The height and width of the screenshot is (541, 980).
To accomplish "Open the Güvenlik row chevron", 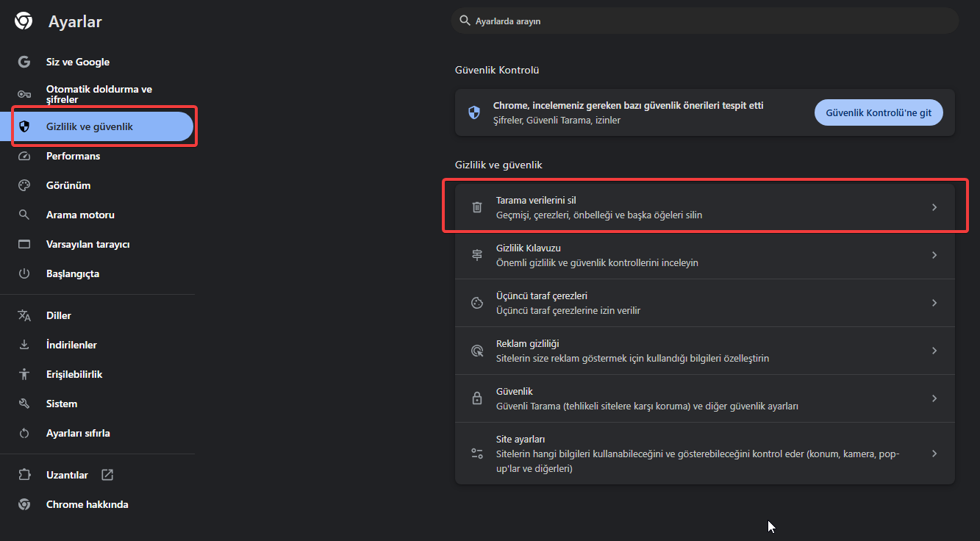I will [934, 398].
